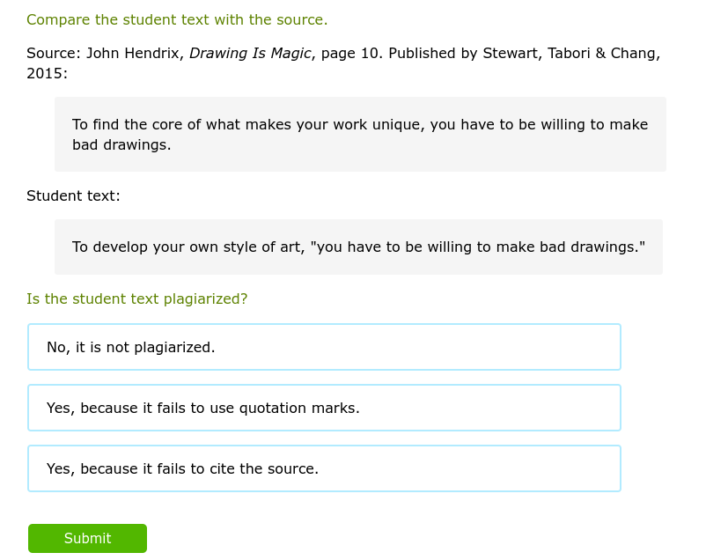
Task: Click the student text quote box
Action: [358, 247]
